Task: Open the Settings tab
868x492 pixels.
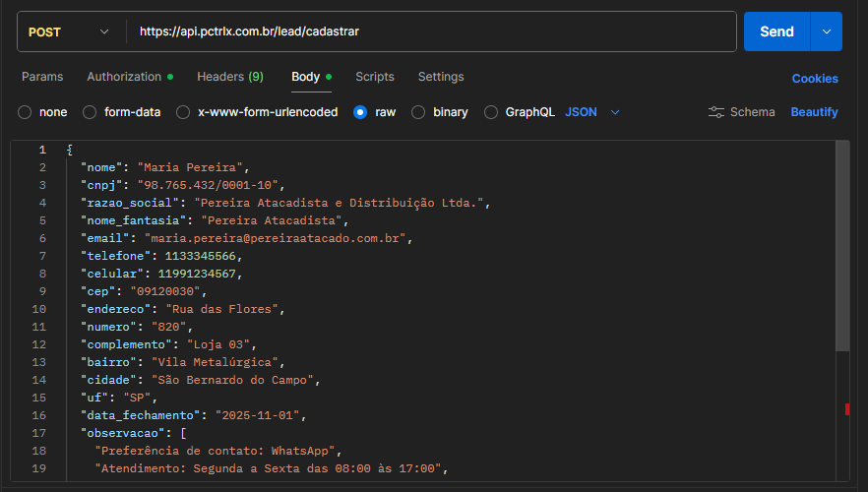Action: click(441, 77)
